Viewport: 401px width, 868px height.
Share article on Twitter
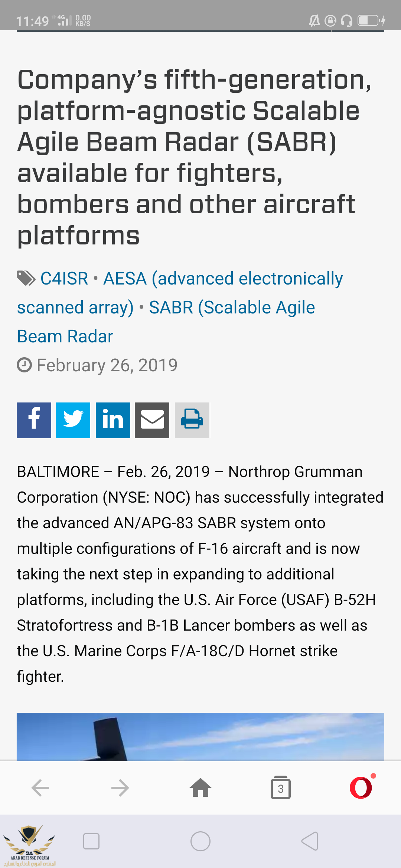(x=73, y=420)
